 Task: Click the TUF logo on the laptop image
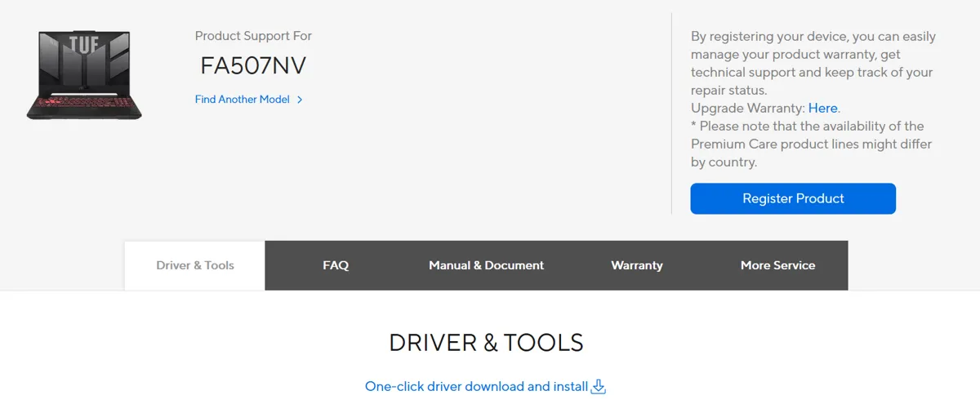tap(84, 45)
